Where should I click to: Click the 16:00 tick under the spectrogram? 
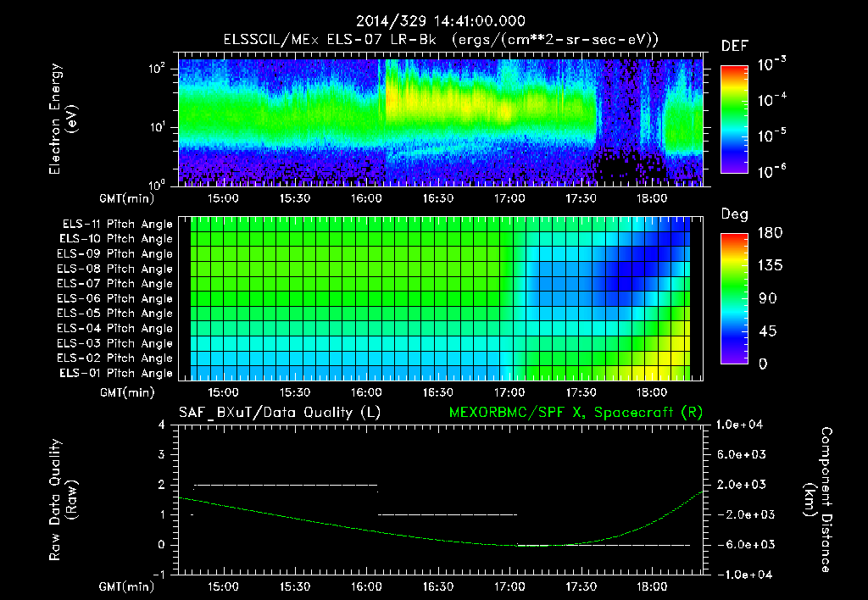pyautogui.click(x=366, y=198)
